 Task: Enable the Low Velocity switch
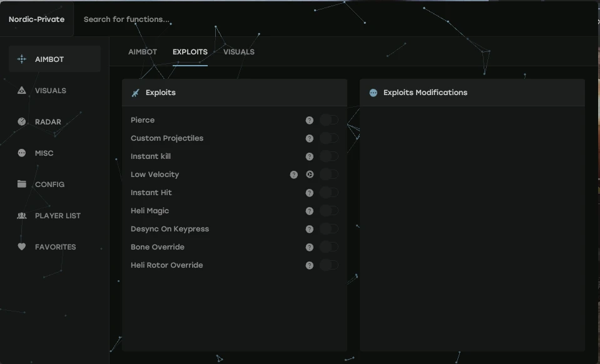point(329,174)
